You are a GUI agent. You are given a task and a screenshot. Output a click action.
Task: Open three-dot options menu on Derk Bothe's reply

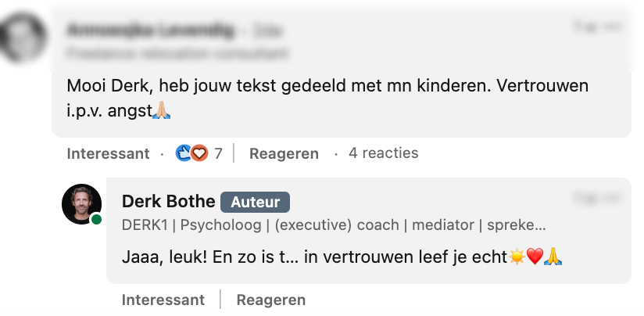pyautogui.click(x=613, y=197)
